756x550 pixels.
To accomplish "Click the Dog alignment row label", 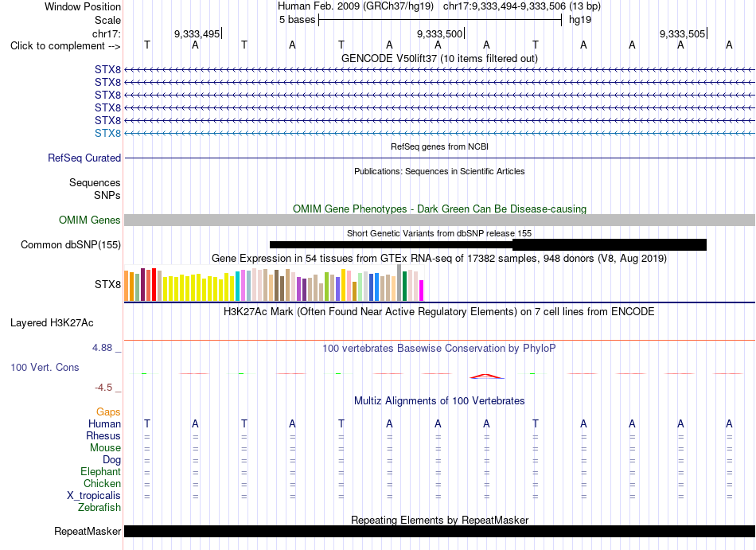I will [111, 460].
